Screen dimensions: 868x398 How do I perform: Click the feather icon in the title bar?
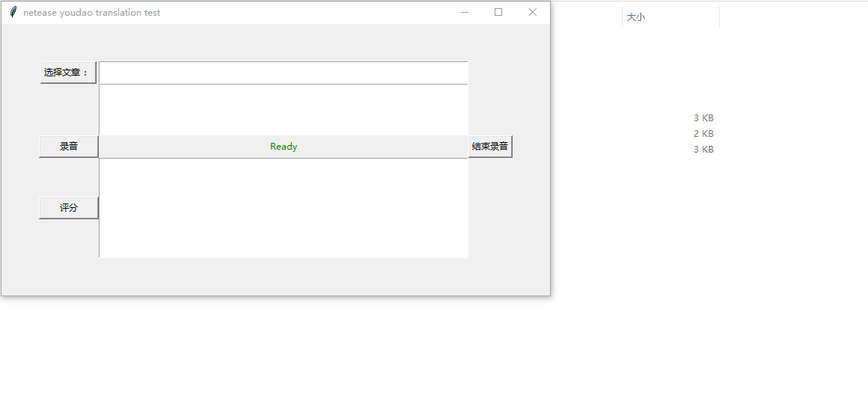pyautogui.click(x=13, y=12)
